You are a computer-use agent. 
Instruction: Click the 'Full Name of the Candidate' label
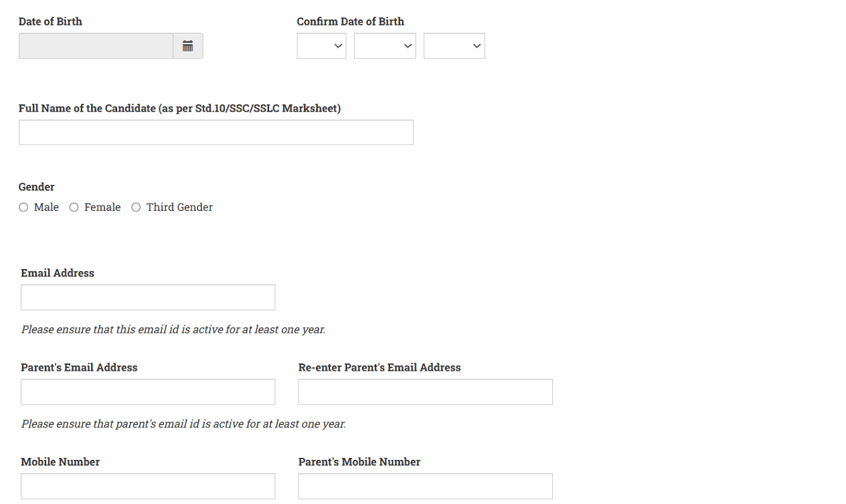pyautogui.click(x=179, y=108)
